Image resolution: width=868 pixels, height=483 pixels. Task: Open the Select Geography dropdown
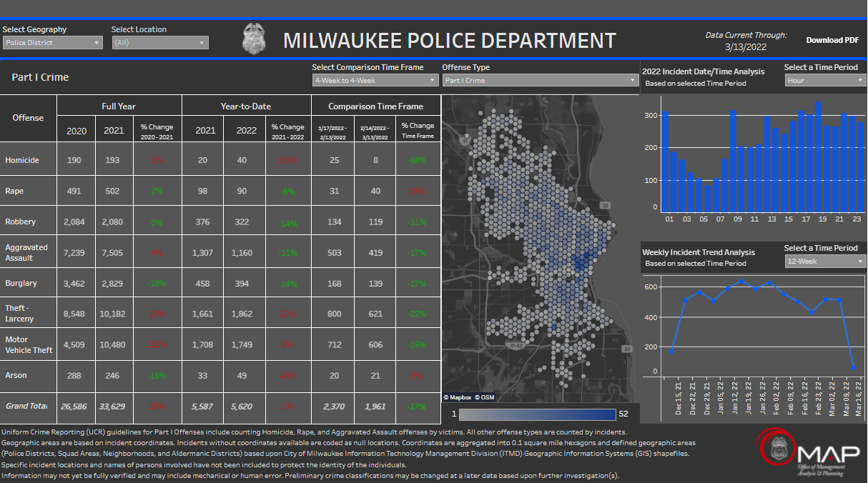click(51, 42)
